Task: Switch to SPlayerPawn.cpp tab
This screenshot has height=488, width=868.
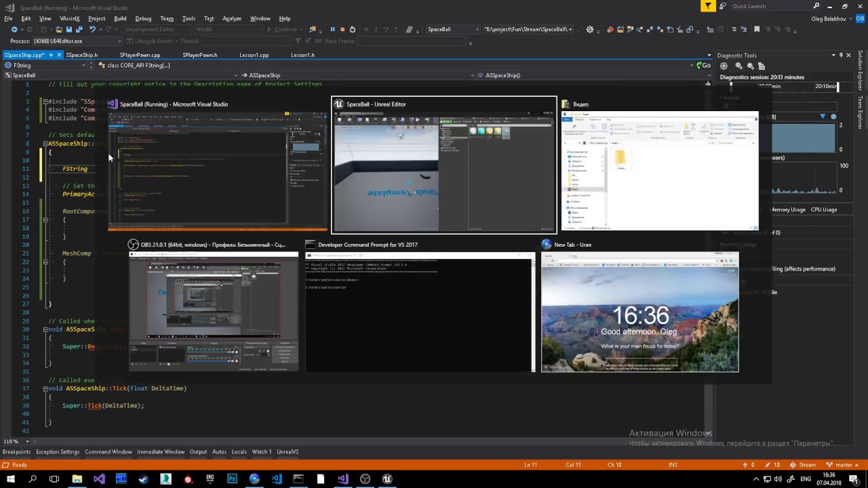Action: 140,55
